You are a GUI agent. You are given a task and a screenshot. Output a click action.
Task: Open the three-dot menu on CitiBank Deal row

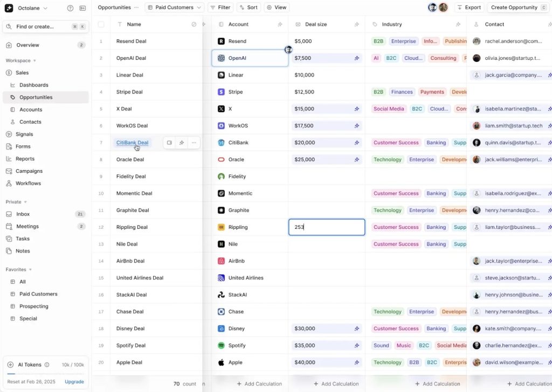coord(194,143)
